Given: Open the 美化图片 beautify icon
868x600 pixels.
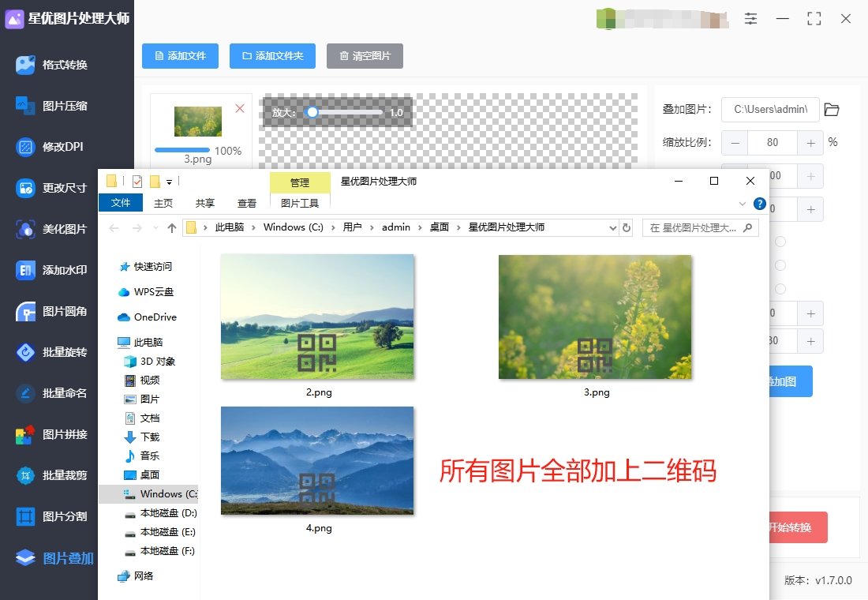Looking at the screenshot, I should click(25, 230).
